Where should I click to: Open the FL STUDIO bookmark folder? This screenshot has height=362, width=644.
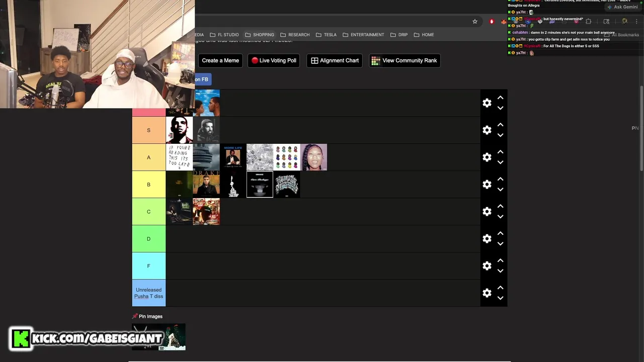pyautogui.click(x=224, y=35)
